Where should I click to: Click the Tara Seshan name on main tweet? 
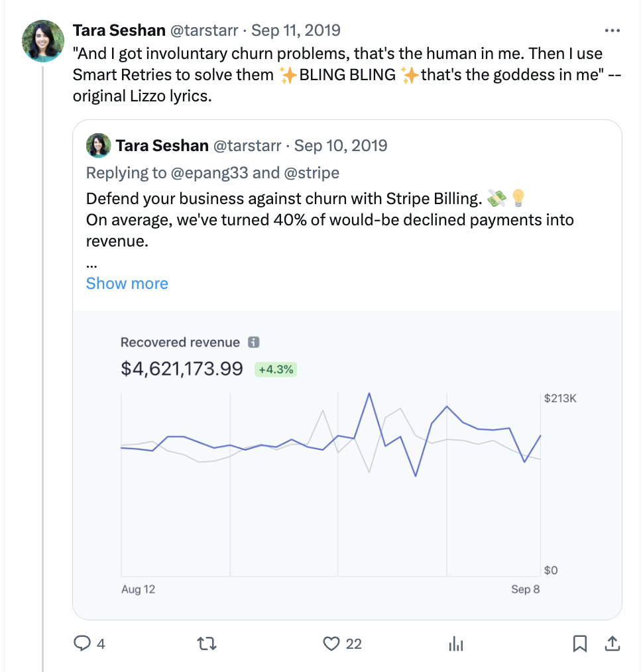click(x=119, y=30)
